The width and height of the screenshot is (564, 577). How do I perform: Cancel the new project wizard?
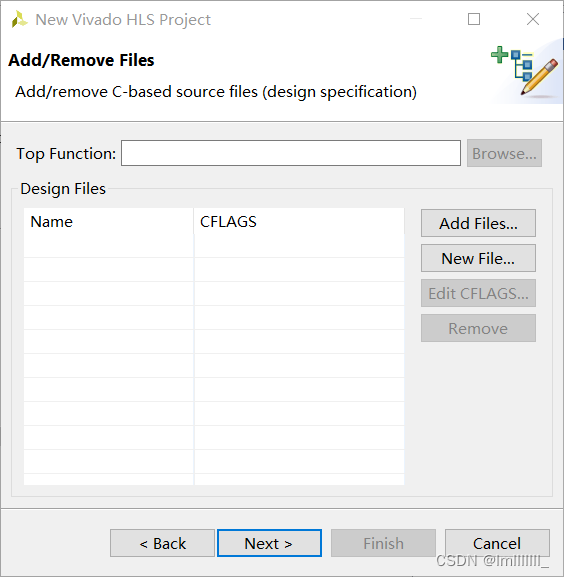pyautogui.click(x=497, y=543)
